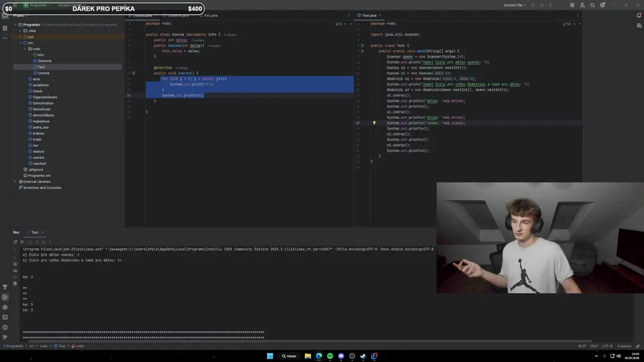Collapse the rudo package
Image resolution: width=644 pixels, height=362 pixels.
[x=25, y=49]
